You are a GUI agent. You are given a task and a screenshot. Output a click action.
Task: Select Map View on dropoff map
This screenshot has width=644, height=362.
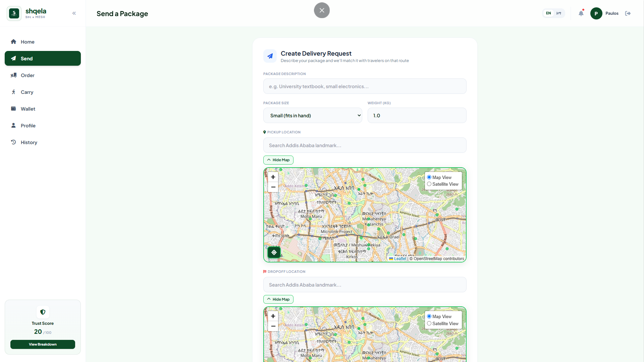[x=429, y=316]
